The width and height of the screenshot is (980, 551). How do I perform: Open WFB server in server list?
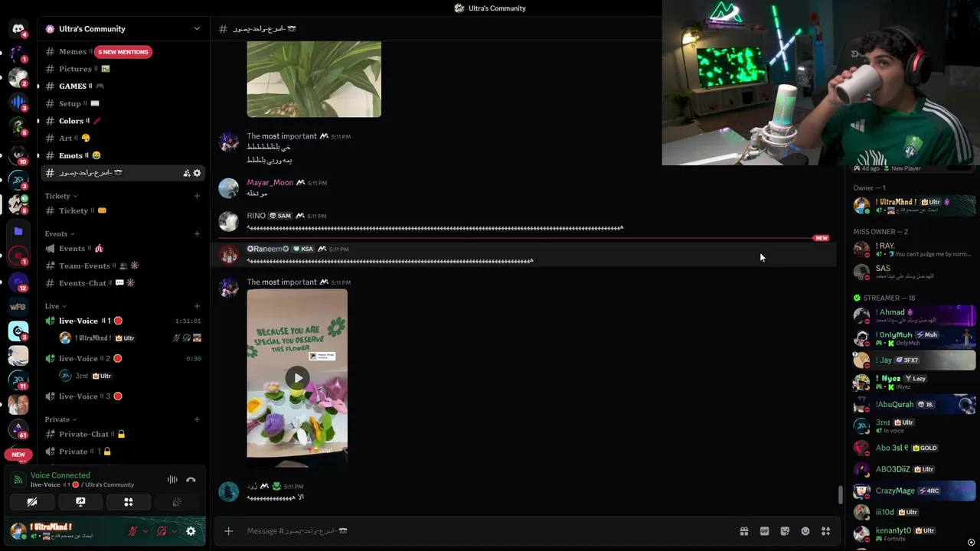click(18, 307)
